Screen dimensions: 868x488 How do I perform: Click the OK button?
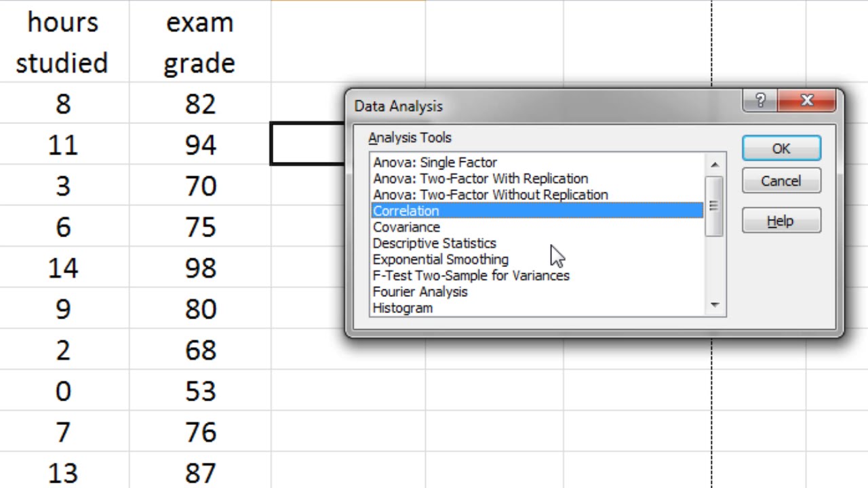(x=781, y=148)
